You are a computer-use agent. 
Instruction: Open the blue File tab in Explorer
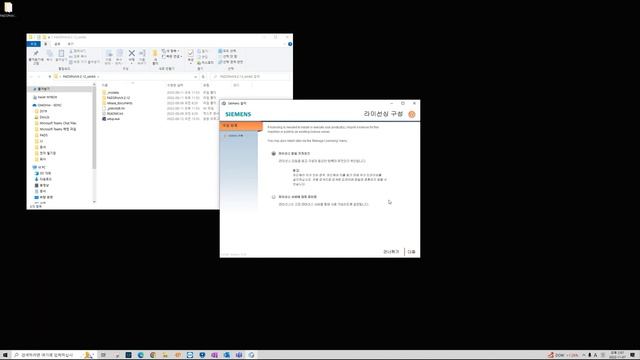(33, 44)
